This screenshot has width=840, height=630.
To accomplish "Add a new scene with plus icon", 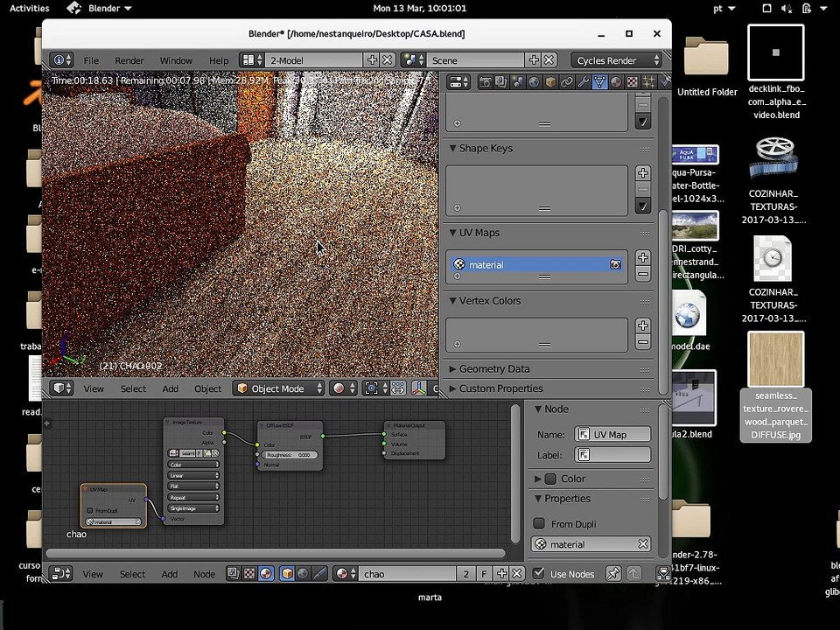I will [x=534, y=60].
